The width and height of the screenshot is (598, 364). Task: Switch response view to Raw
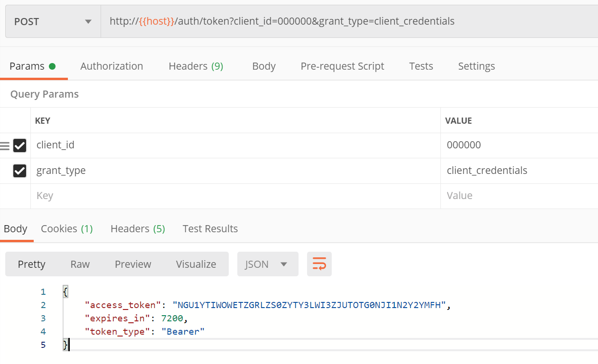[80, 264]
